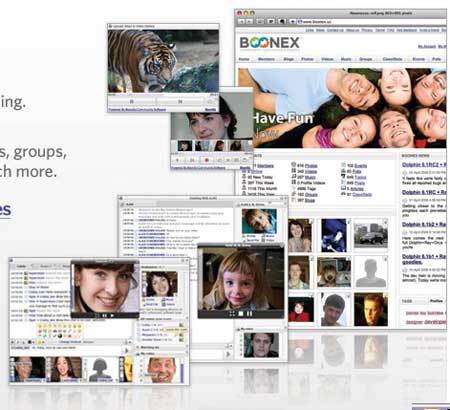Viewport: 450px width, 410px height.
Task: Adjust the blue vertical volume slider
Action: (182, 372)
